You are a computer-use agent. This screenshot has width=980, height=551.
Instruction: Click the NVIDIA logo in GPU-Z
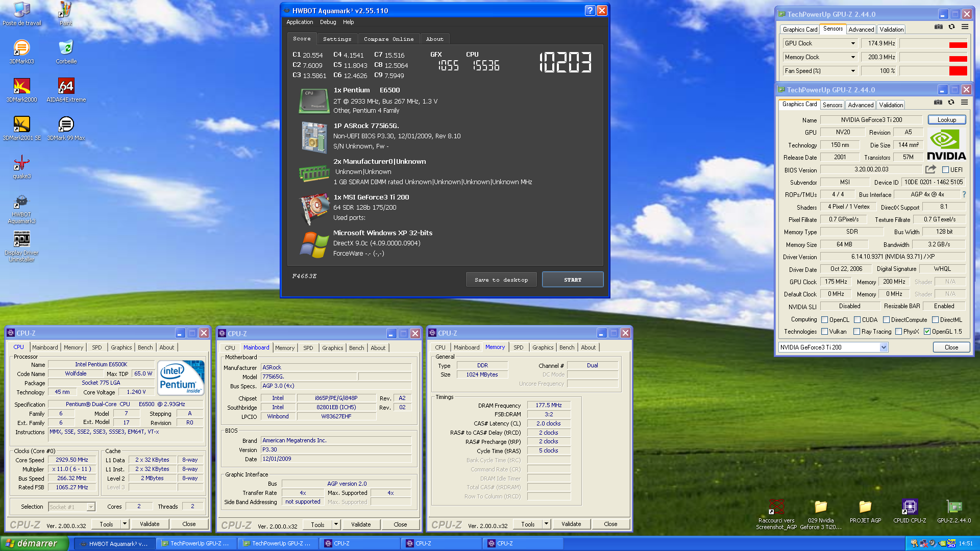tap(946, 145)
